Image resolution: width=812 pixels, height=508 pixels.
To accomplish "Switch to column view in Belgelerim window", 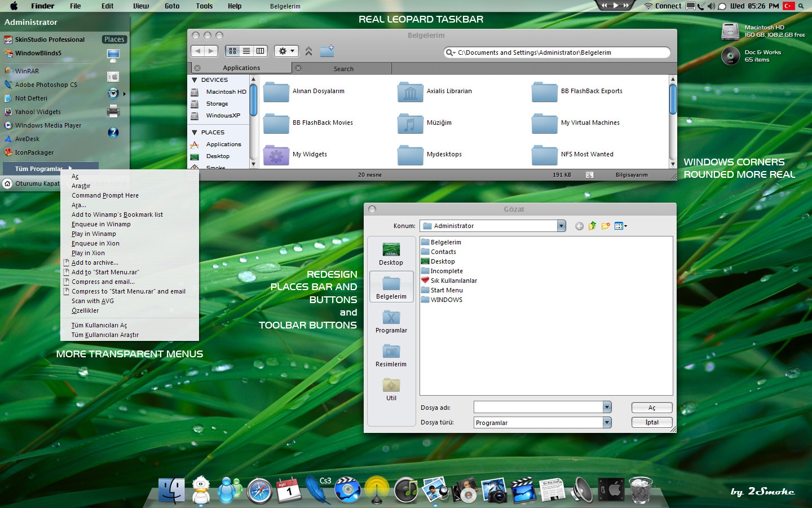I will coord(260,51).
